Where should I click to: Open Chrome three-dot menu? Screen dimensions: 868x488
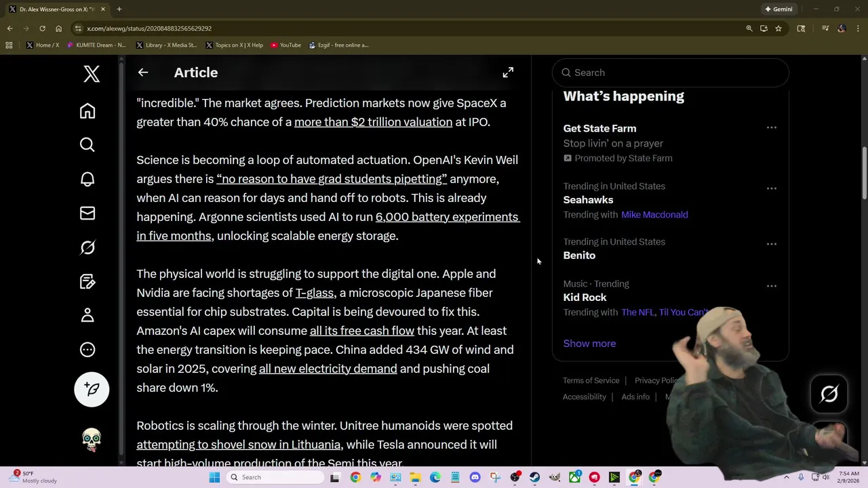859,28
